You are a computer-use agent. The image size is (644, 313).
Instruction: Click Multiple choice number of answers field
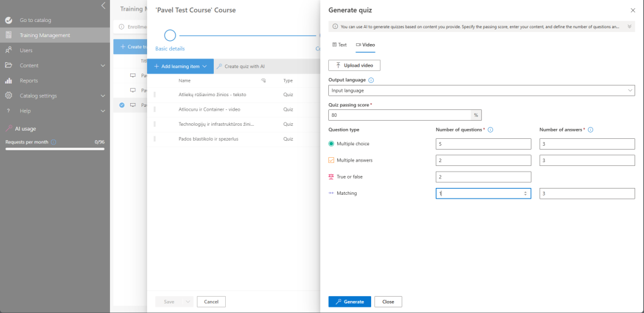[x=587, y=144]
